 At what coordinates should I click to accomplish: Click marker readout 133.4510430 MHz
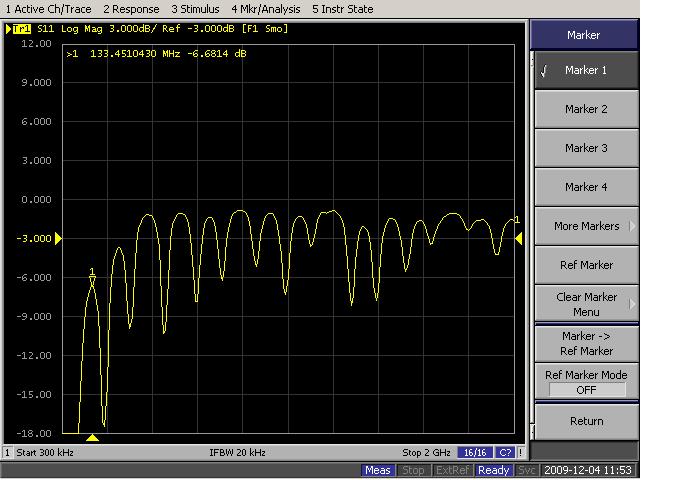(x=135, y=54)
